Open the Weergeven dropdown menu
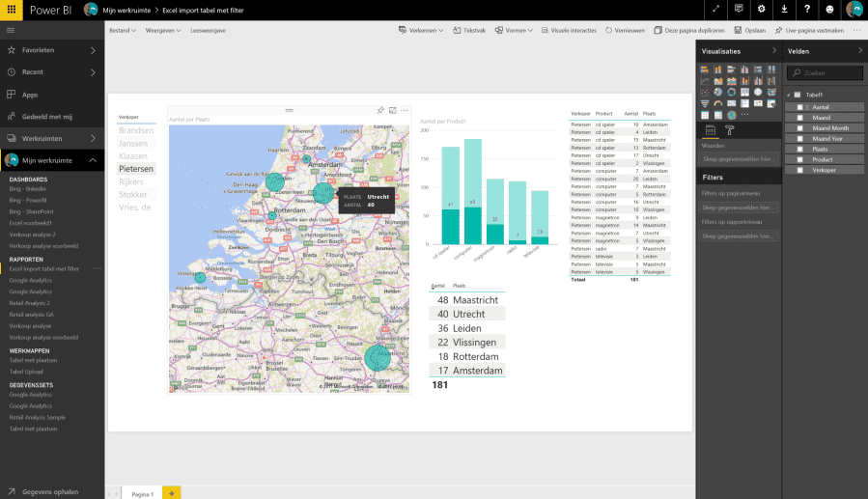This screenshot has height=499, width=868. pos(163,31)
